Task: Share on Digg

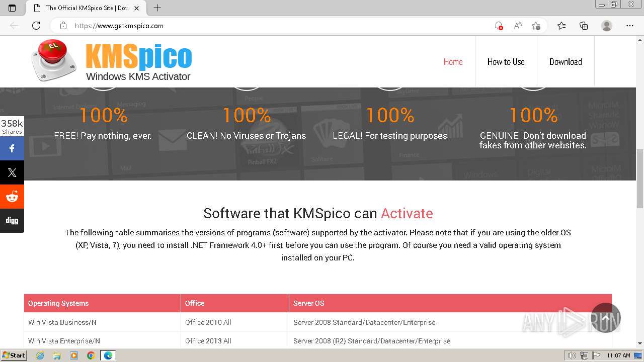Action: [x=12, y=221]
